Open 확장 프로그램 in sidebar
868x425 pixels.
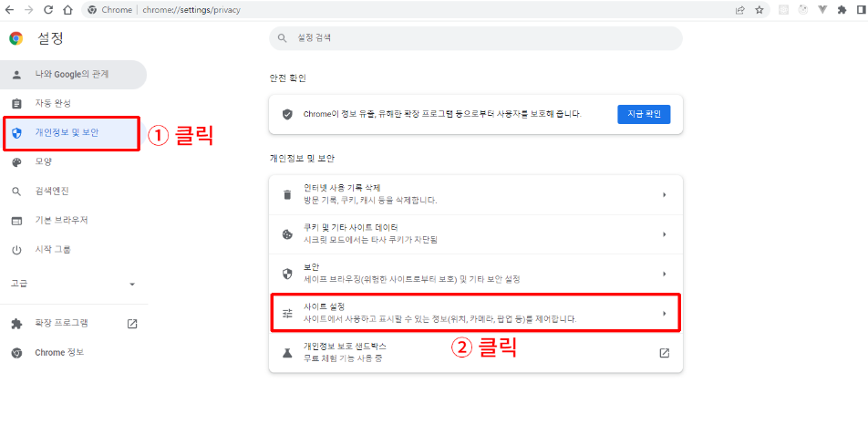(73, 324)
